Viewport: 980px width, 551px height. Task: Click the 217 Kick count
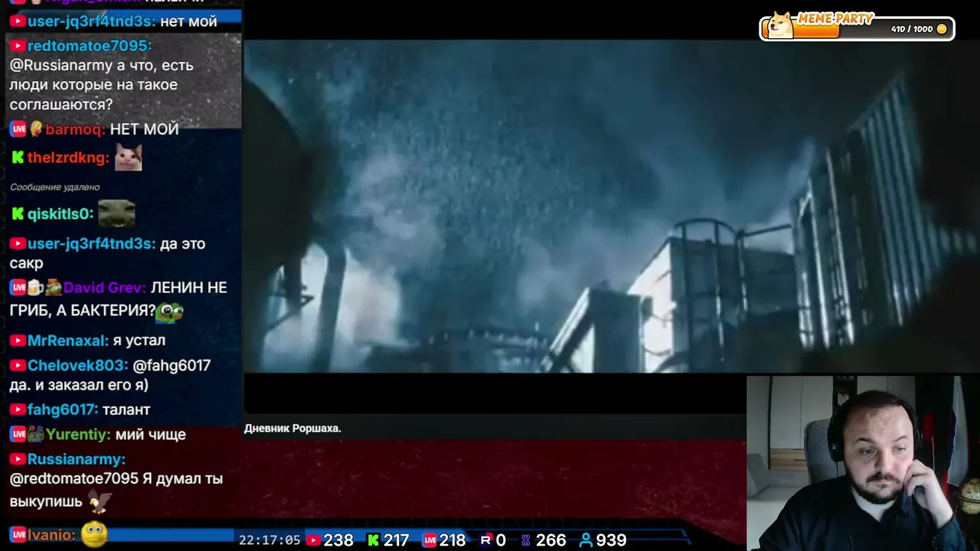pyautogui.click(x=396, y=540)
